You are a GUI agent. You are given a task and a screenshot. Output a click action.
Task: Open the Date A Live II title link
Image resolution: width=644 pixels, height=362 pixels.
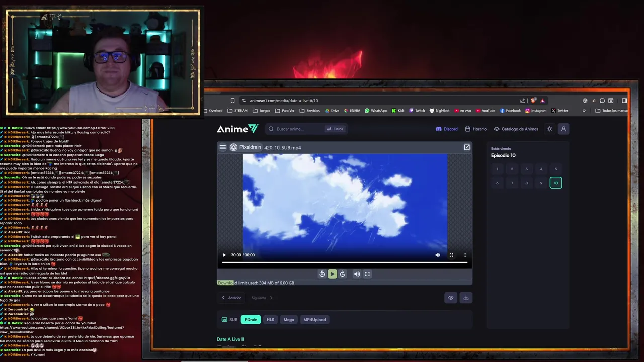230,339
